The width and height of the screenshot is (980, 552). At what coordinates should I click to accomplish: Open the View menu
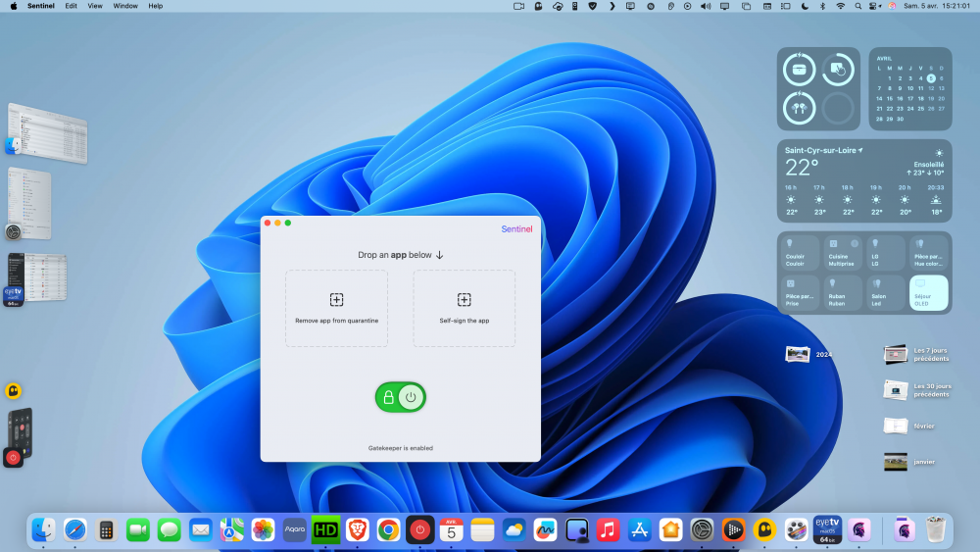(95, 6)
